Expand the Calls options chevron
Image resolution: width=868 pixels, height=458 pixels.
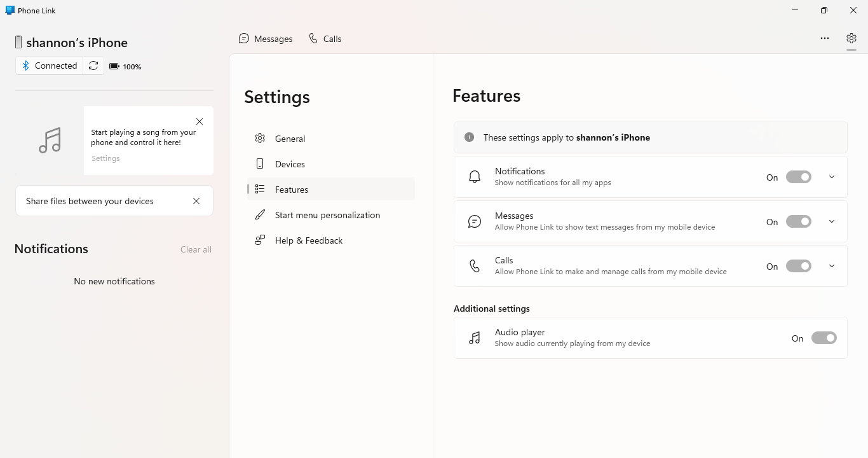(832, 266)
